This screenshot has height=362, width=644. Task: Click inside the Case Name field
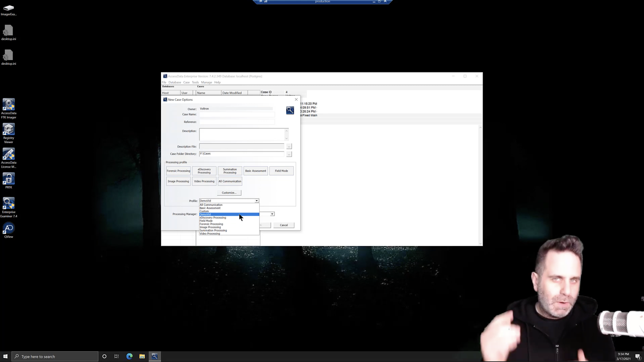pyautogui.click(x=237, y=114)
